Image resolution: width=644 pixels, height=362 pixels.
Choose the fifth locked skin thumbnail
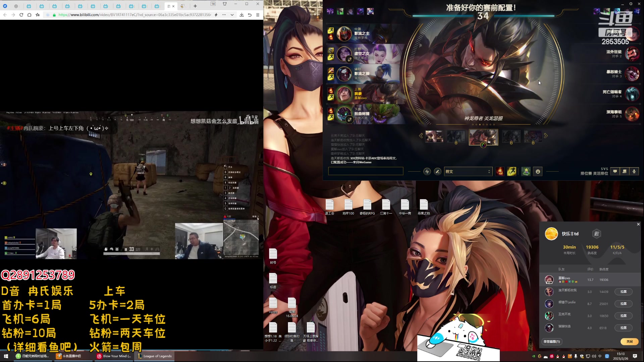tap(533, 136)
